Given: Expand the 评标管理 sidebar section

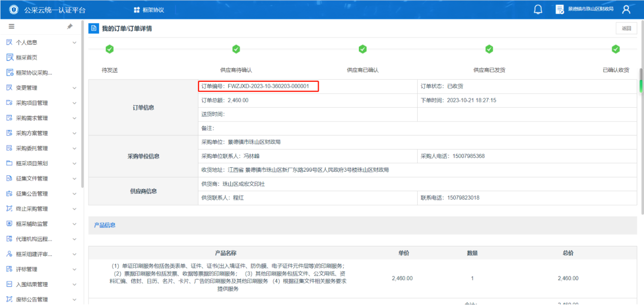Looking at the screenshot, I should (75, 269).
